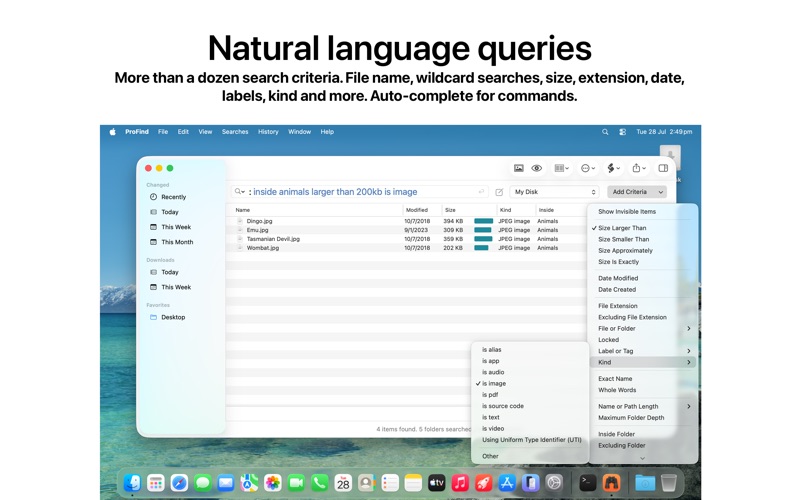Open the Add Criteria dropdown button

637,192
